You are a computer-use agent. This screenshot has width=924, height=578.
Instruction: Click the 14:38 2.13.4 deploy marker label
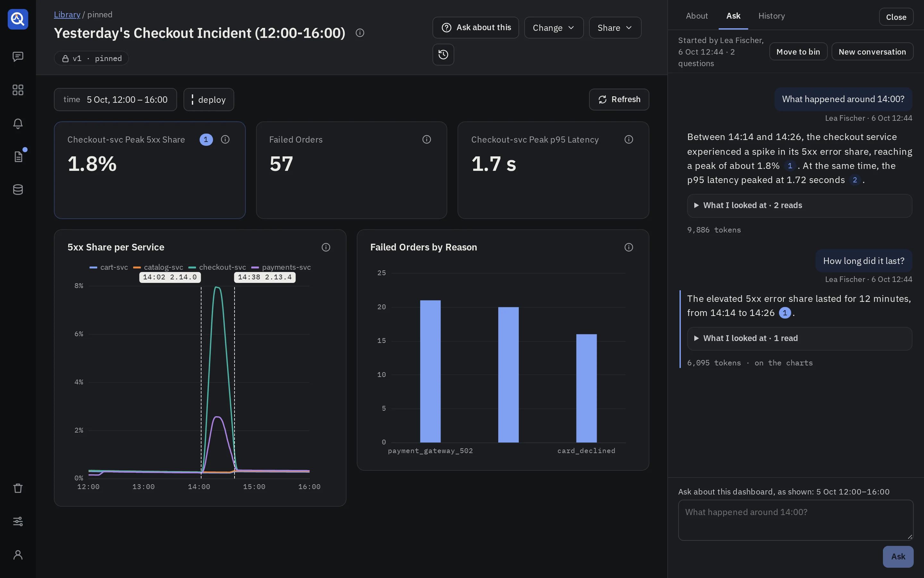265,277
